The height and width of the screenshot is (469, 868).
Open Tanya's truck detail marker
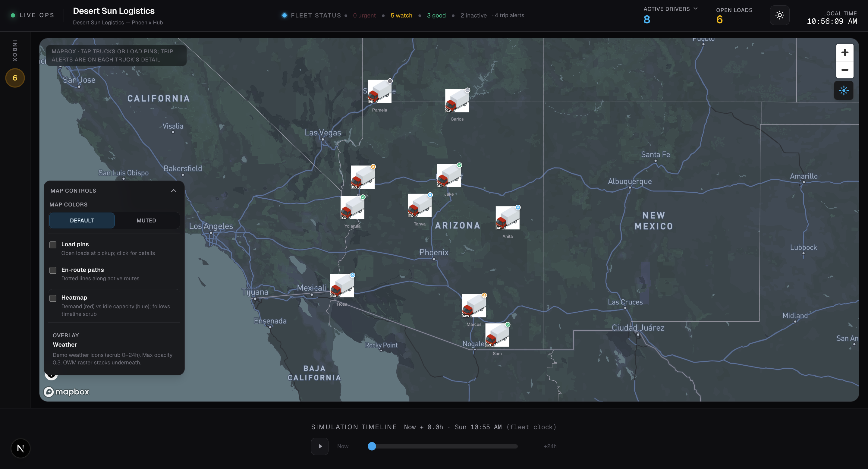click(420, 205)
